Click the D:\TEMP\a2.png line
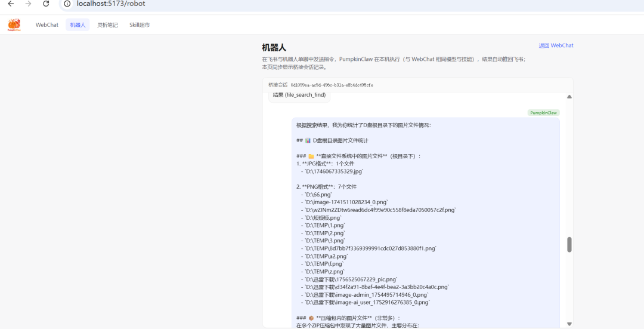This screenshot has width=644, height=329. [x=324, y=256]
